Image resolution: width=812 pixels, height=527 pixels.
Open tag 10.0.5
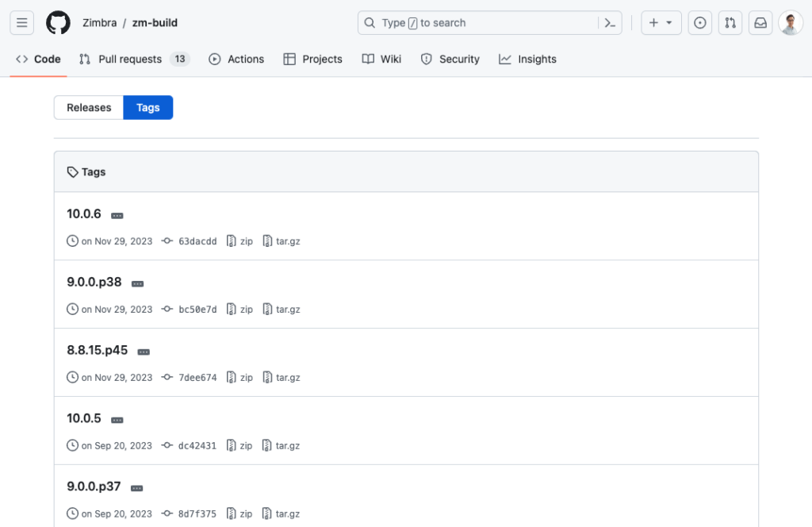click(x=84, y=418)
